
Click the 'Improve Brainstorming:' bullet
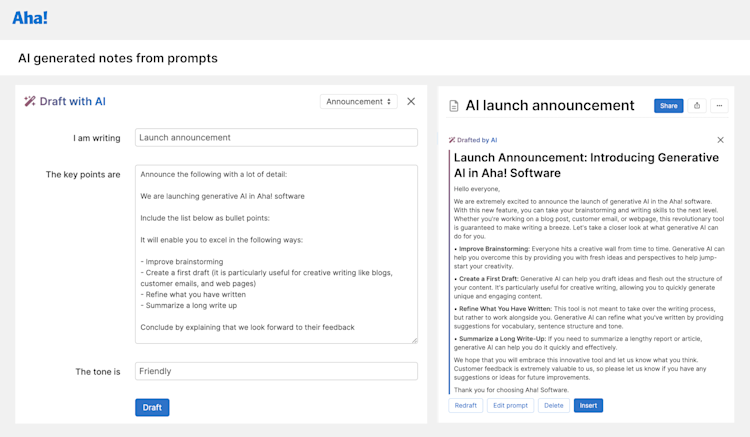(x=494, y=249)
